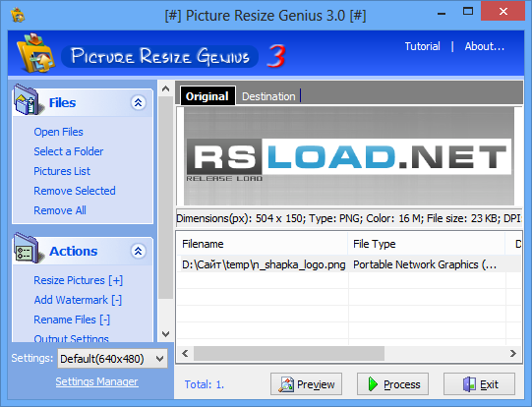The height and width of the screenshot is (407, 532).
Task: Start processing with the Process button
Action: point(392,384)
